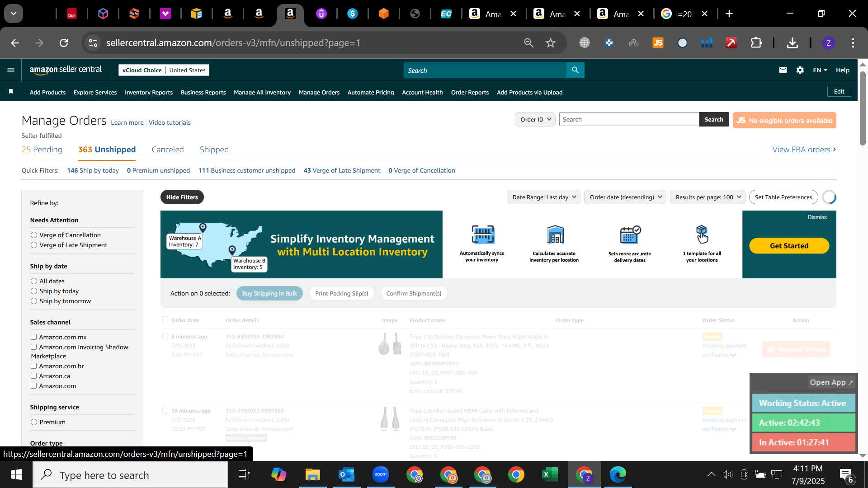The width and height of the screenshot is (868, 488).
Task: Bookmark this page with star icon
Action: coord(550,43)
